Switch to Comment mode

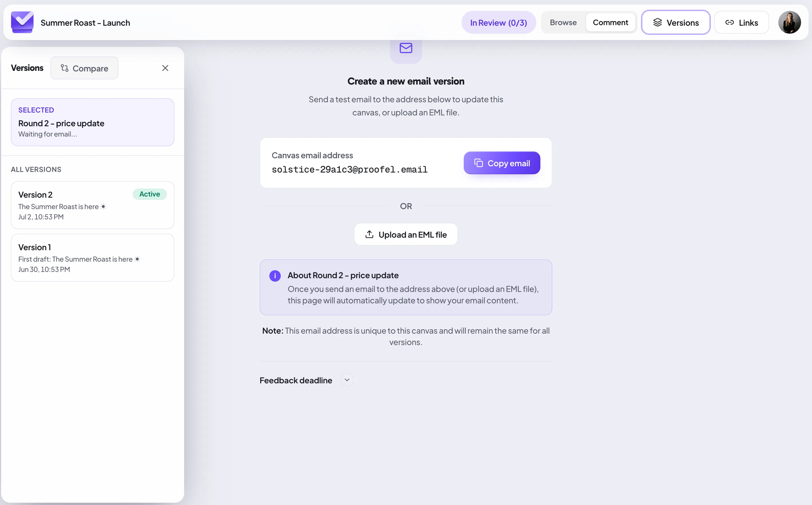pyautogui.click(x=610, y=22)
